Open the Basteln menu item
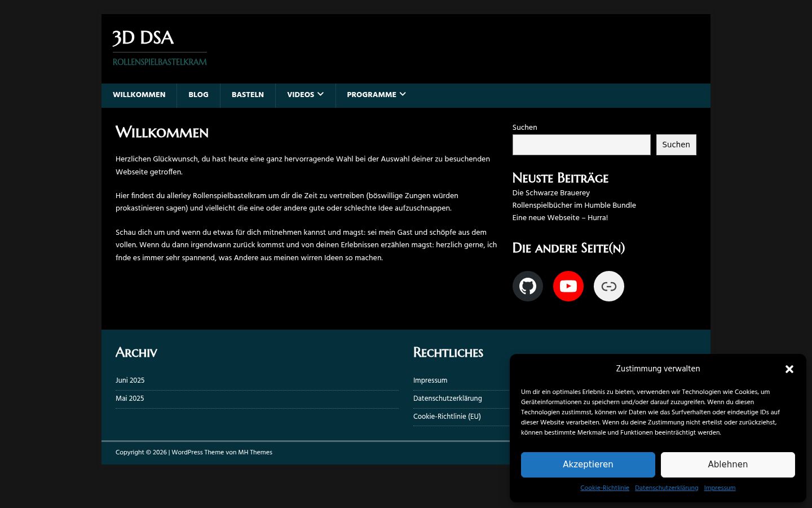 point(248,95)
